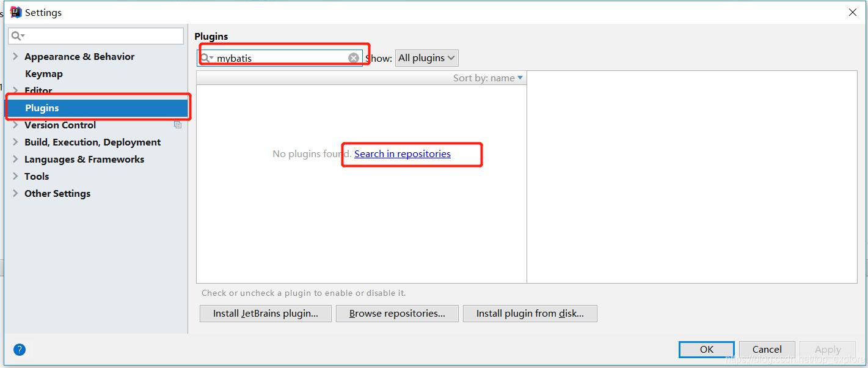The height and width of the screenshot is (368, 868).
Task: Click the Cancel button
Action: 767,350
